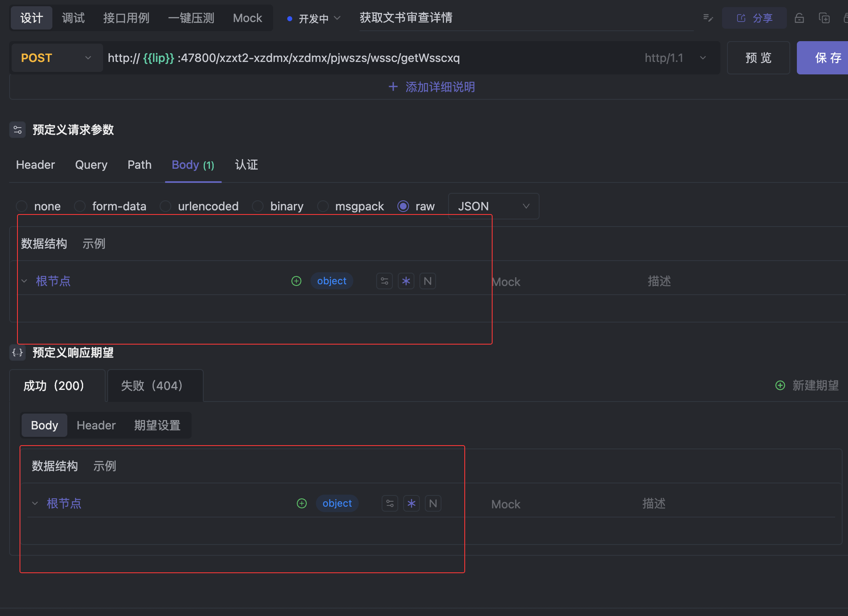Open the 期望设置 sub-tab

point(157,425)
